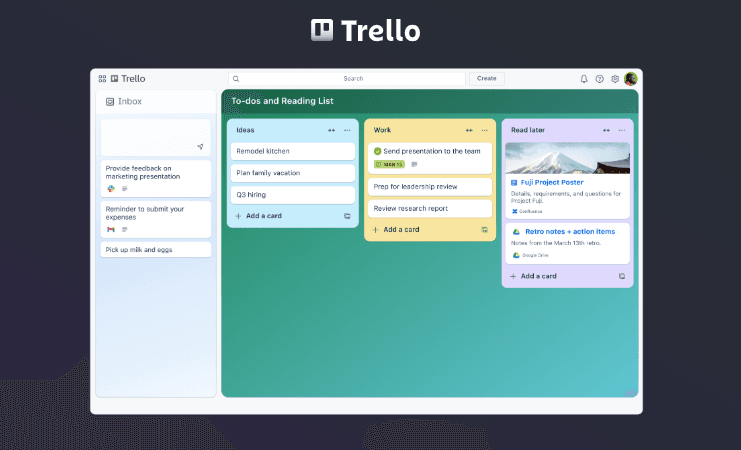Click the search magnifier icon
Screen dimensions: 741x450
236,79
